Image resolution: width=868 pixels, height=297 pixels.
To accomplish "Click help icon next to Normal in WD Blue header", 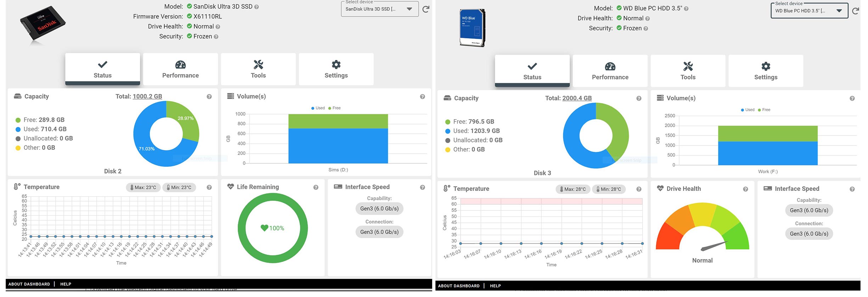I will tap(648, 18).
